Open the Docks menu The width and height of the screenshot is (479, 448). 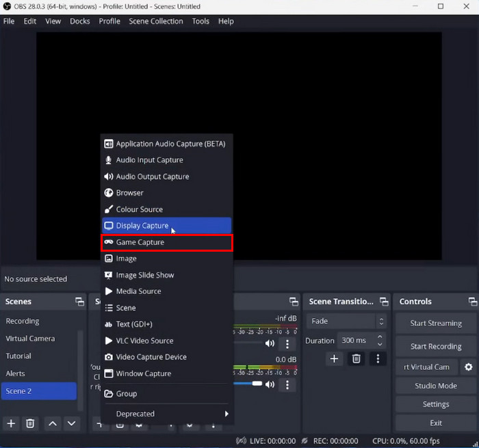pos(80,21)
